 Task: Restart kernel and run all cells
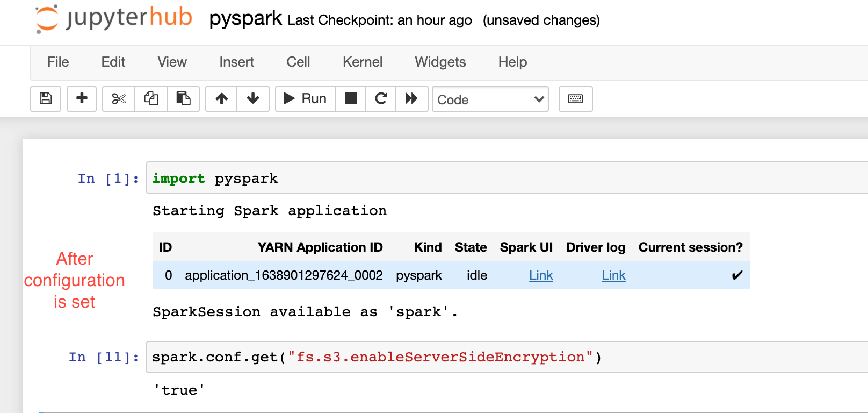411,99
